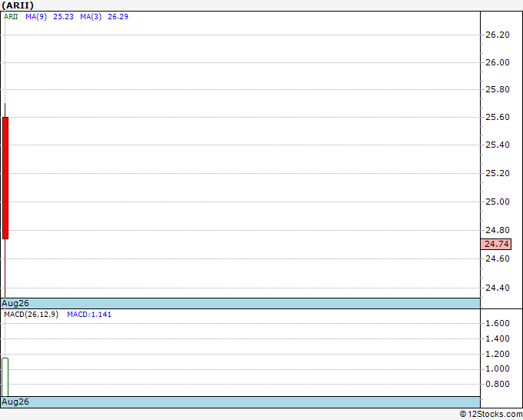This screenshot has width=523, height=420.
Task: Click the 25.00 price axis label
Action: pos(498,202)
